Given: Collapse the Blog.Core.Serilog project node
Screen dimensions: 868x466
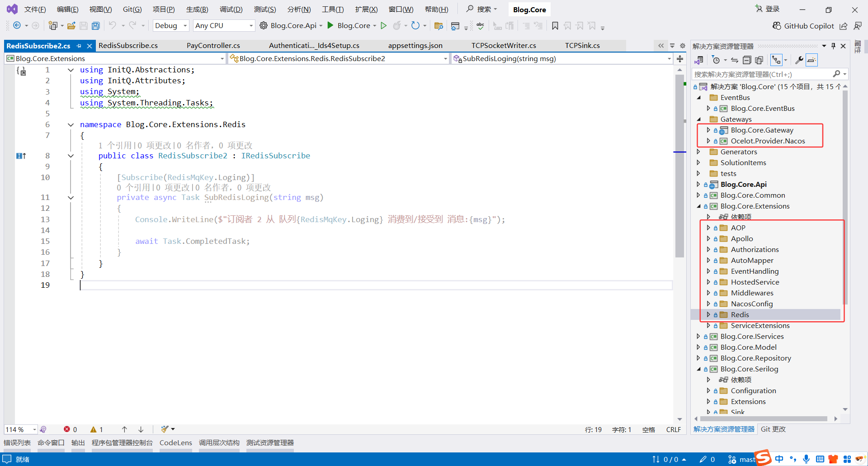Looking at the screenshot, I should 698,369.
